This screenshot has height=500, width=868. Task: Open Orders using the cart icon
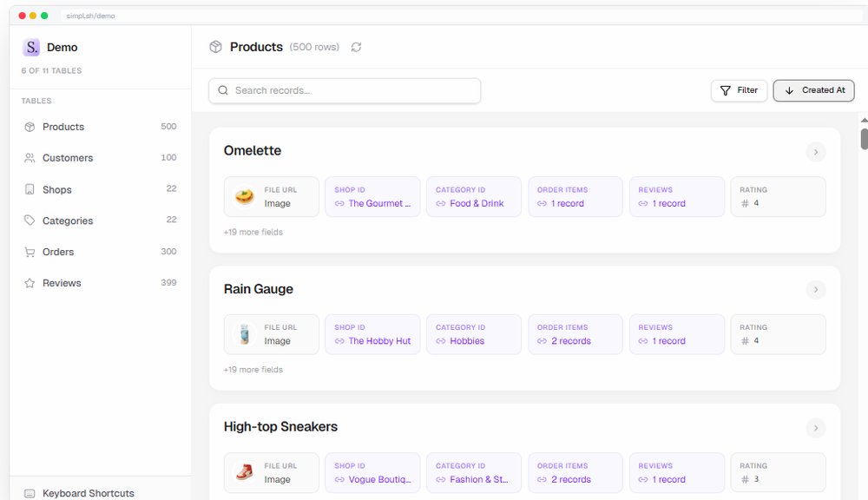(x=29, y=252)
